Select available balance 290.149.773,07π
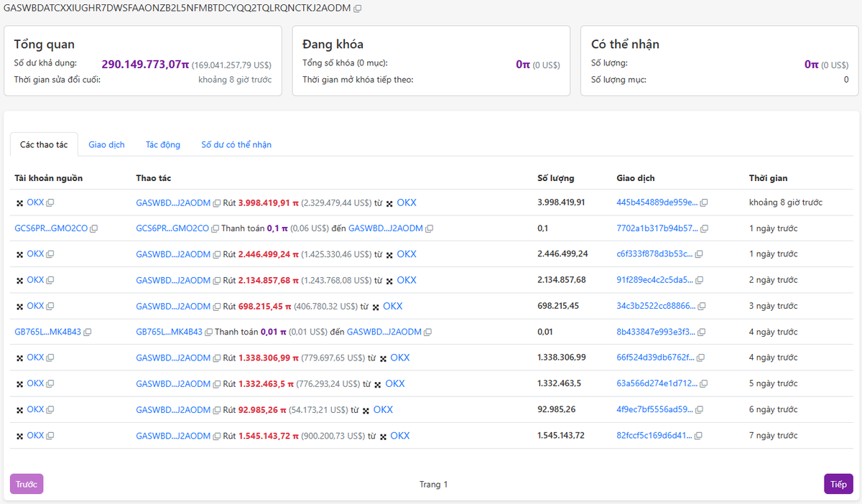The width and height of the screenshot is (862, 504). click(145, 65)
